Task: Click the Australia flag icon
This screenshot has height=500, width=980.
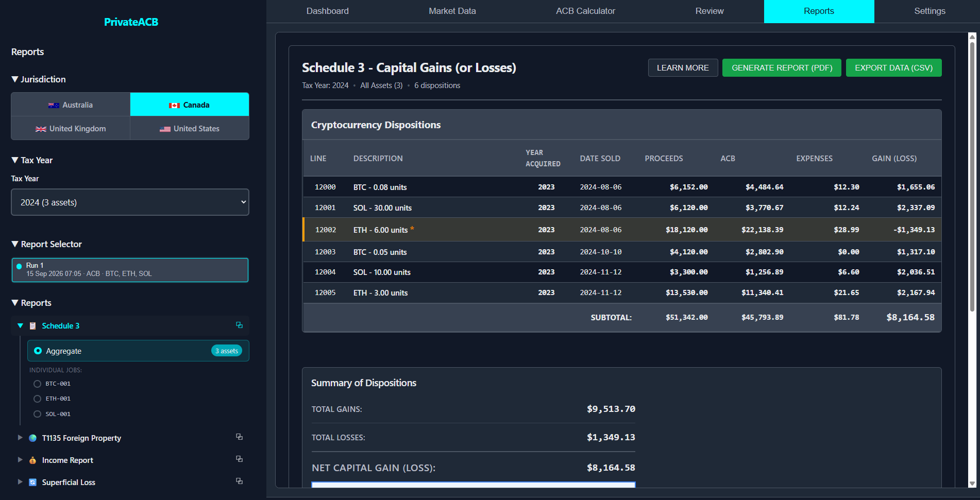Action: [x=54, y=105]
